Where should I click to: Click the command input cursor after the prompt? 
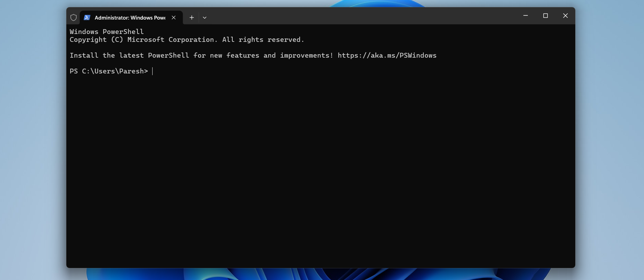pyautogui.click(x=153, y=71)
